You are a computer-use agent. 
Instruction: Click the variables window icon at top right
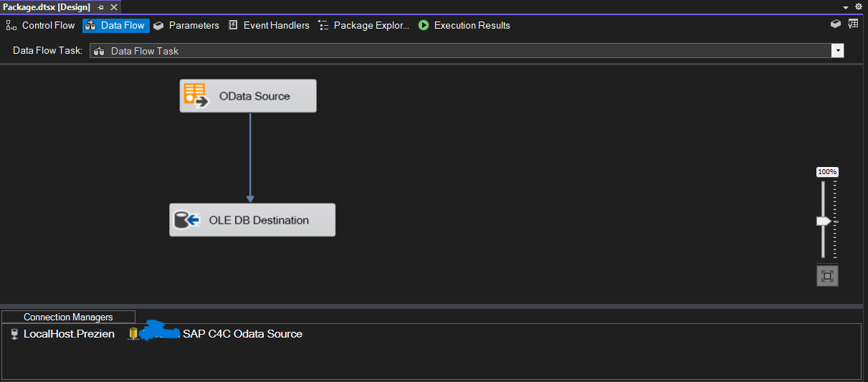[x=853, y=24]
